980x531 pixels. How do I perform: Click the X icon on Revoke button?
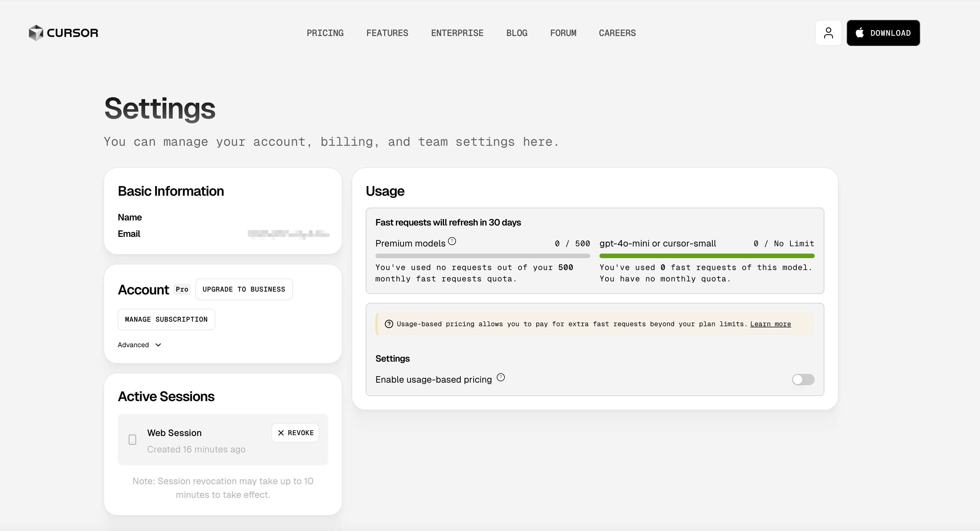pyautogui.click(x=281, y=433)
